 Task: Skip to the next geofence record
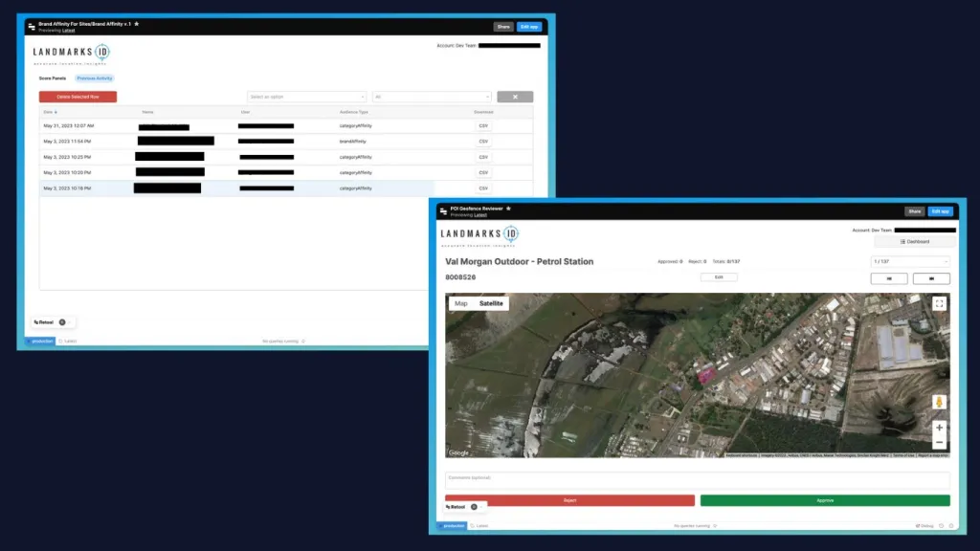pyautogui.click(x=931, y=278)
